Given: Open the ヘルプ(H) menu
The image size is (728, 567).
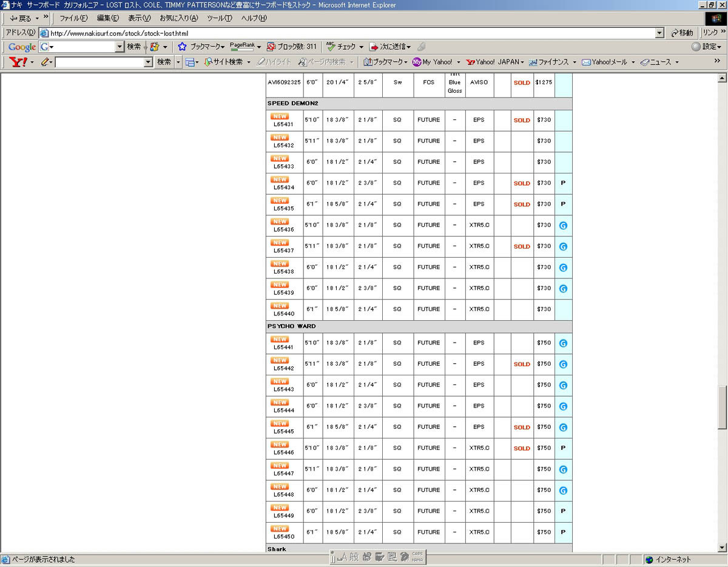Looking at the screenshot, I should click(254, 18).
